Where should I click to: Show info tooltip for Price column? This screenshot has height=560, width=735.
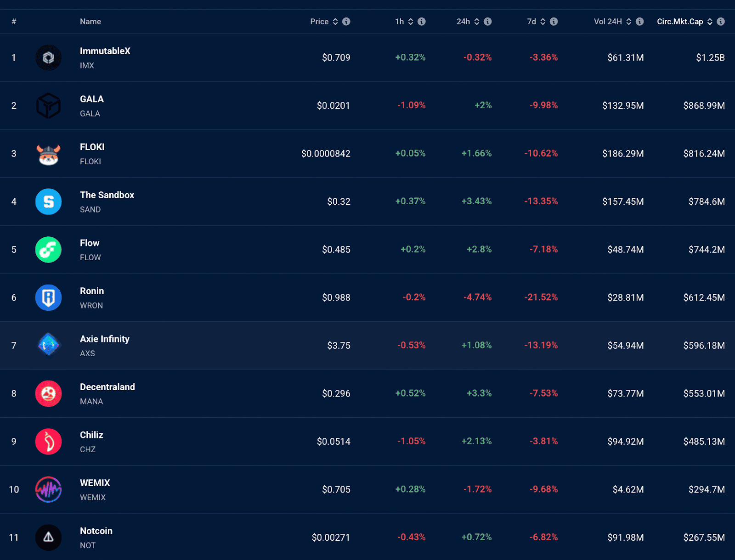[x=346, y=22]
